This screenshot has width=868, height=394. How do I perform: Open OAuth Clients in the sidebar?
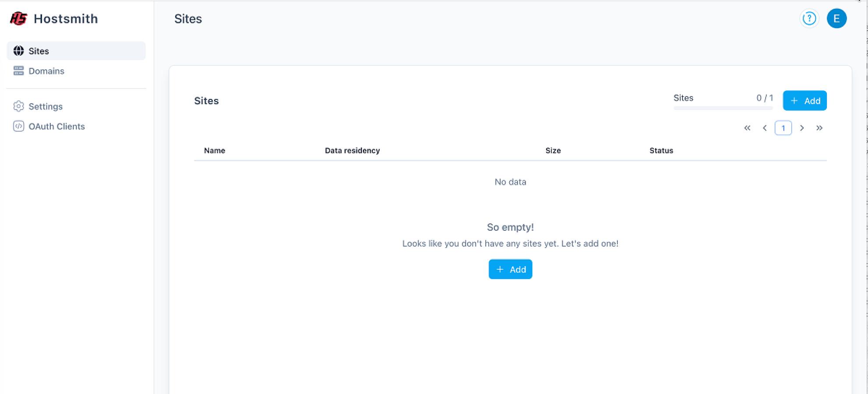(x=76, y=126)
